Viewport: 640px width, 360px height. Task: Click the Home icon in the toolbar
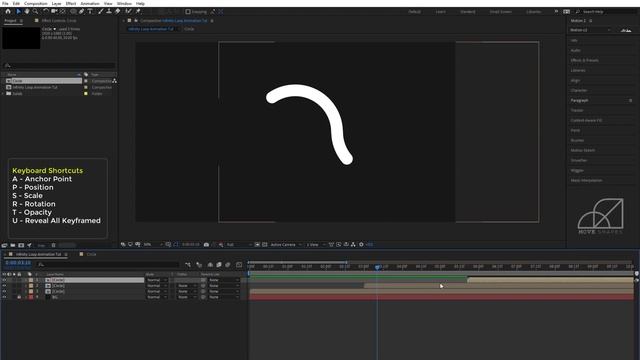click(8, 11)
